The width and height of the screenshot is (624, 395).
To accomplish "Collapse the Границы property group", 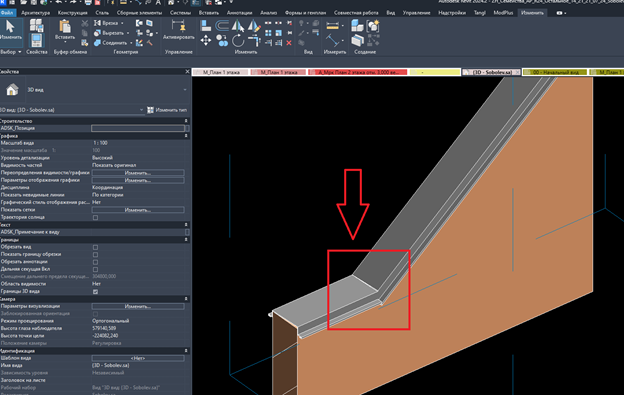I will coord(186,240).
